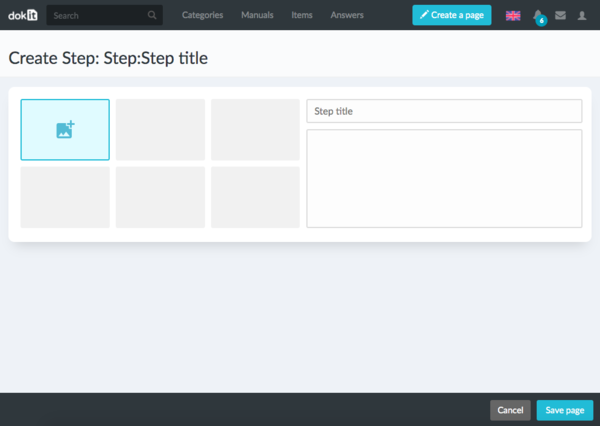Focus the Search field

point(104,15)
